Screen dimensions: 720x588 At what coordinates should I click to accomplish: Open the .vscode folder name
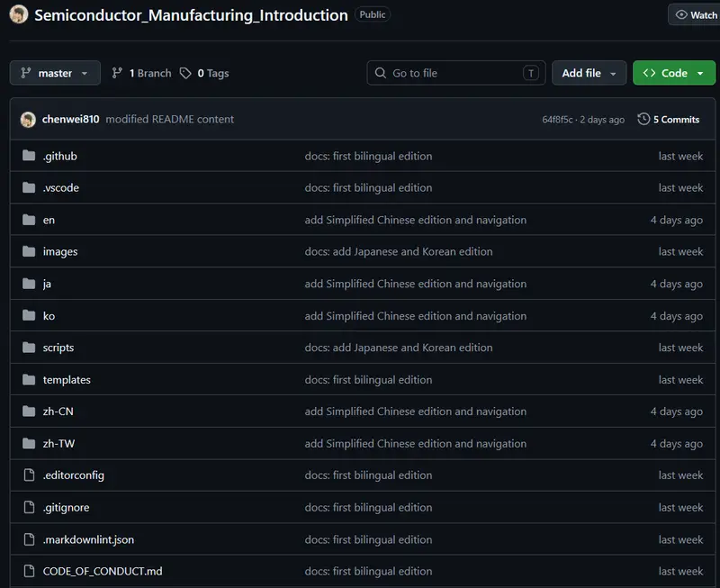pos(61,188)
